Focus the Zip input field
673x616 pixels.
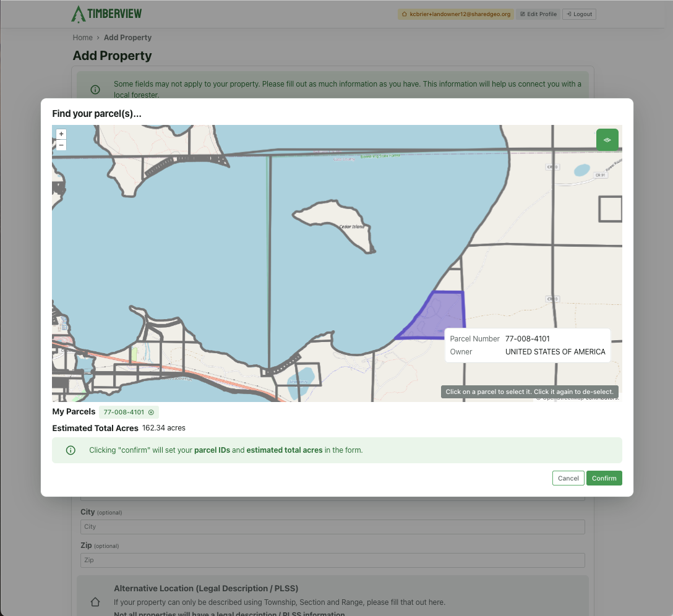[333, 560]
